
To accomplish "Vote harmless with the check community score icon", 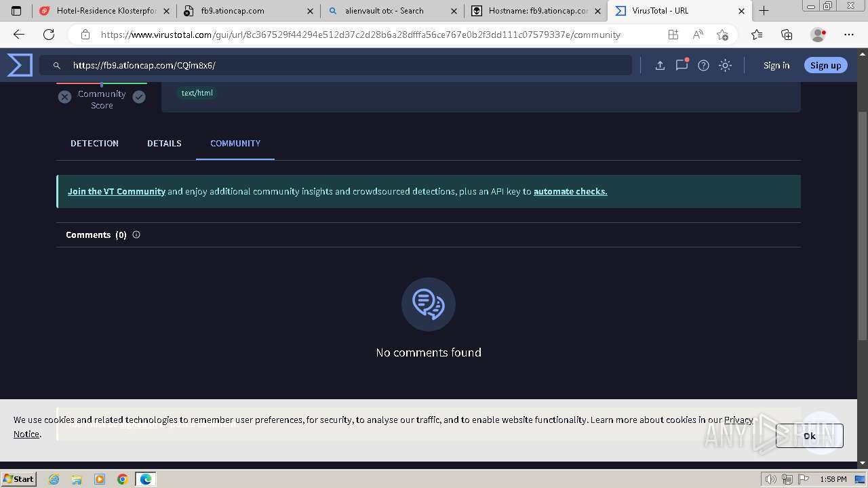I will tap(139, 97).
